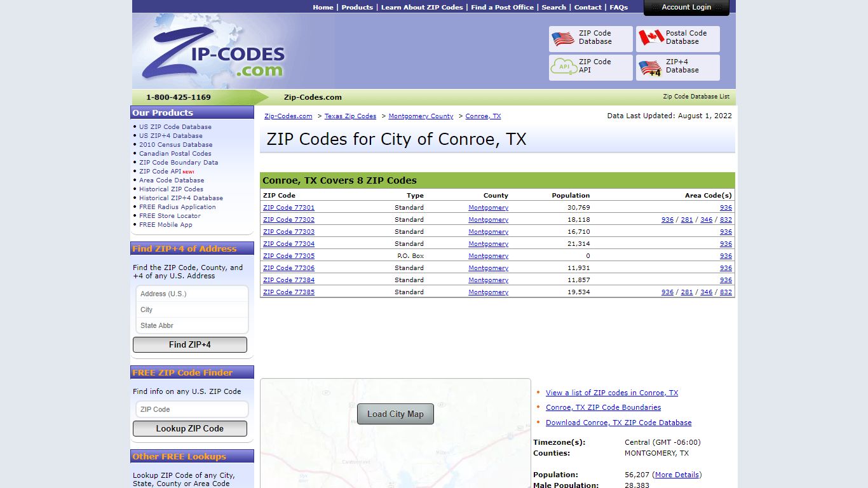Open FREE Radius Application link

pos(177,207)
